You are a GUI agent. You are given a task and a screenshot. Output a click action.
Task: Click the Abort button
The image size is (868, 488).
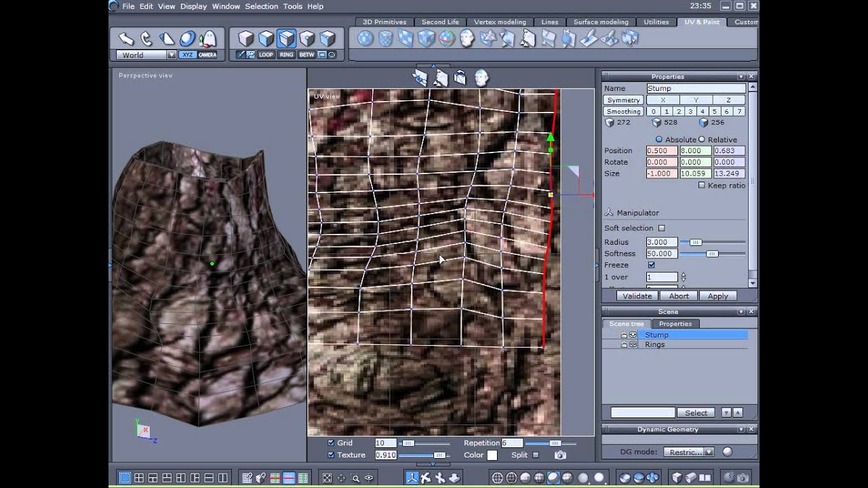[679, 296]
